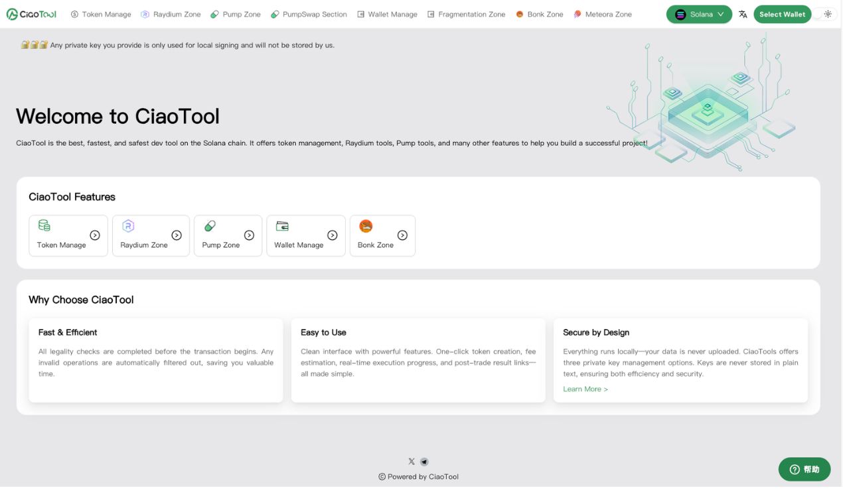Click the arrow on Token Manage card
Image resolution: width=843 pixels, height=504 pixels.
(95, 235)
